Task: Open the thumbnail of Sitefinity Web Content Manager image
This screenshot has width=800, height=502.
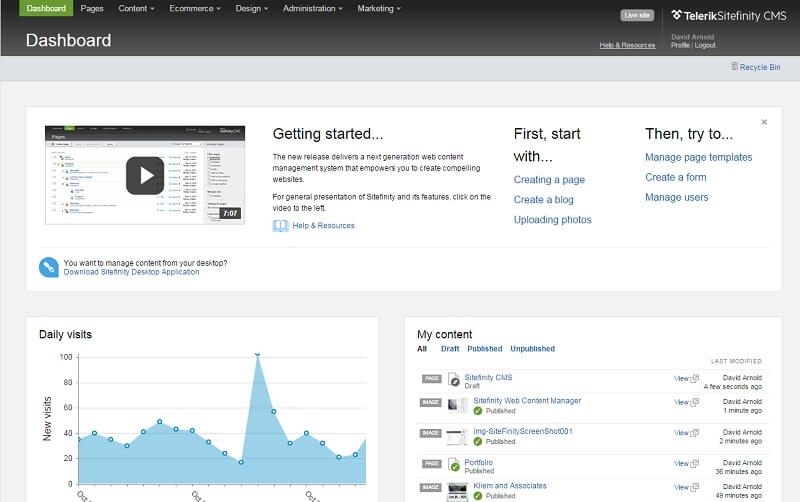Action: (x=457, y=406)
